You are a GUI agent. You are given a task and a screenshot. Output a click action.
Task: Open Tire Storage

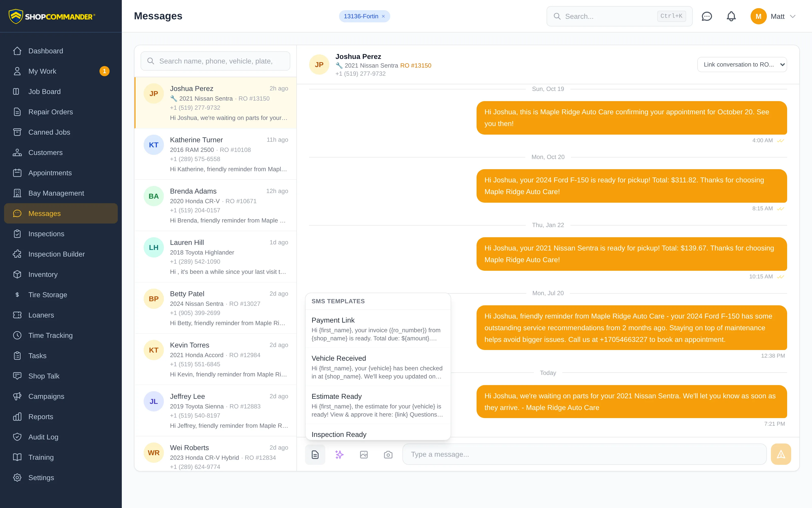(x=61, y=295)
